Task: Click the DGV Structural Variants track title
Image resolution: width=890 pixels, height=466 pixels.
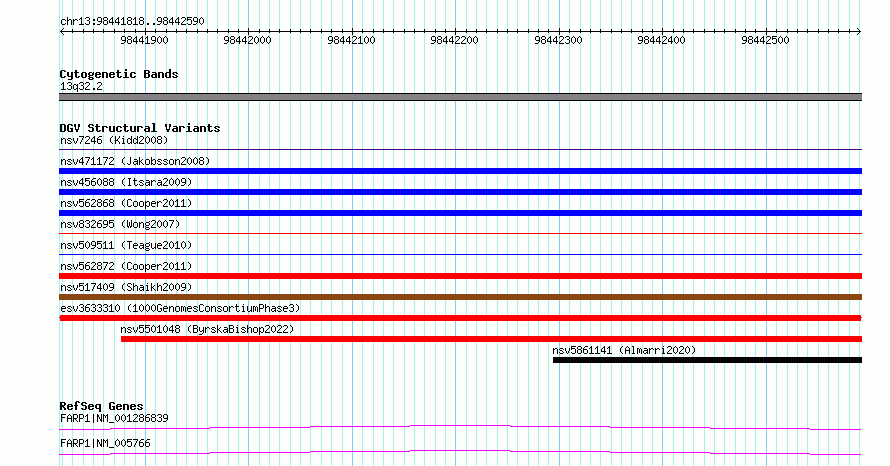Action: pos(140,128)
